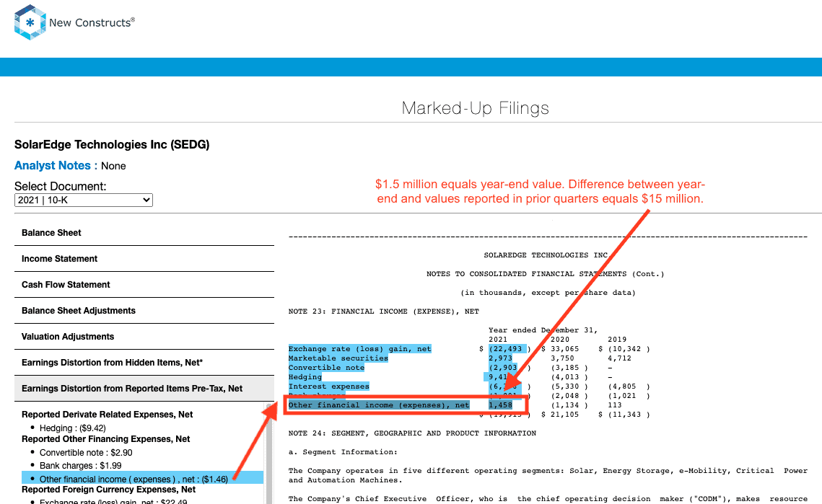This screenshot has width=822, height=504.
Task: Select the Hedging : ($9.42) list item
Action: 73,428
